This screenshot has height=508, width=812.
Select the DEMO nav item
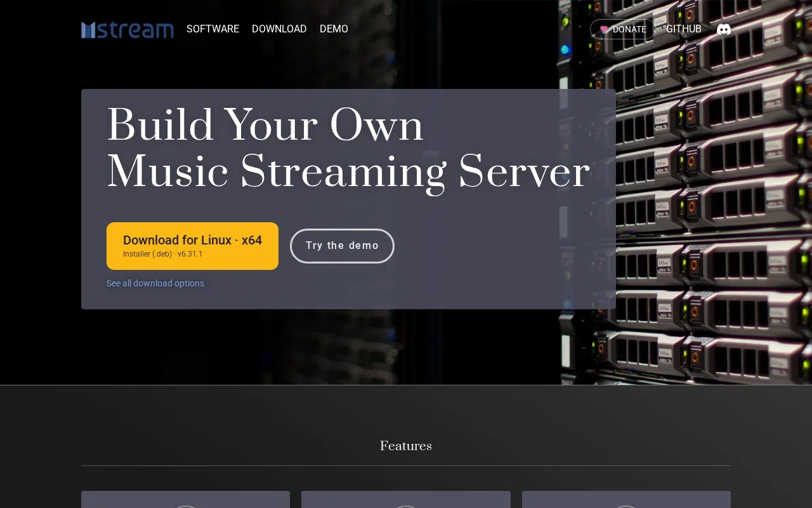(x=334, y=29)
